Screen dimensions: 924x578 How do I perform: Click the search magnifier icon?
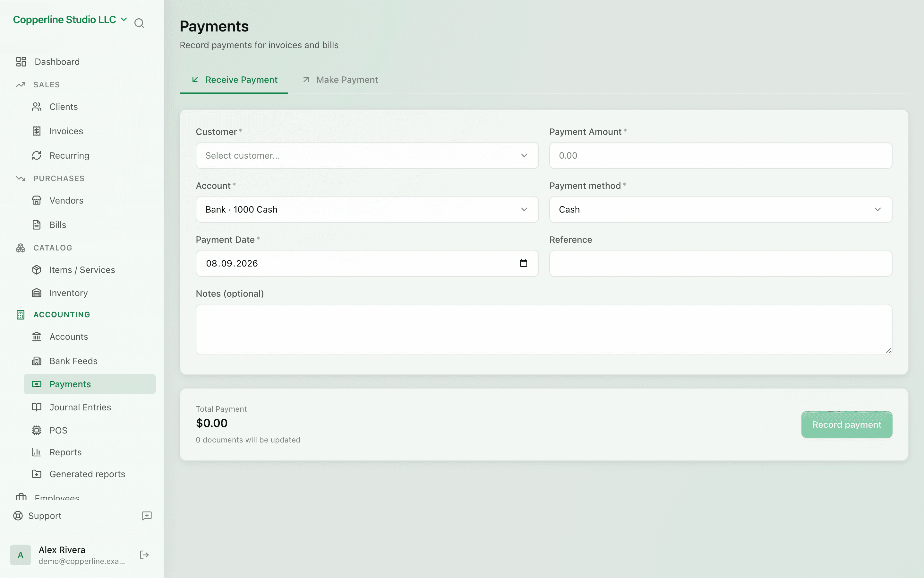point(139,23)
